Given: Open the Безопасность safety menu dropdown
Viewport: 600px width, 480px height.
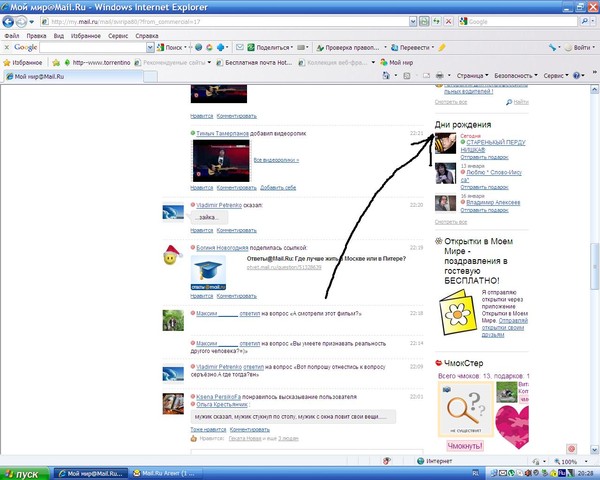Looking at the screenshot, I should 515,76.
